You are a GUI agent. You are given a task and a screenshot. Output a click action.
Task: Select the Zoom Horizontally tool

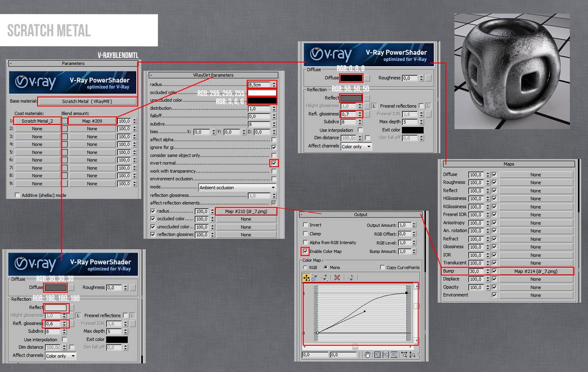coord(404,355)
